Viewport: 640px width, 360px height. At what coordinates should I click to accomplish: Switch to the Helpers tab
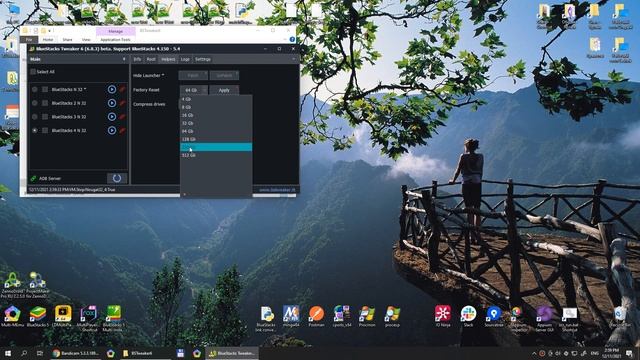point(168,59)
